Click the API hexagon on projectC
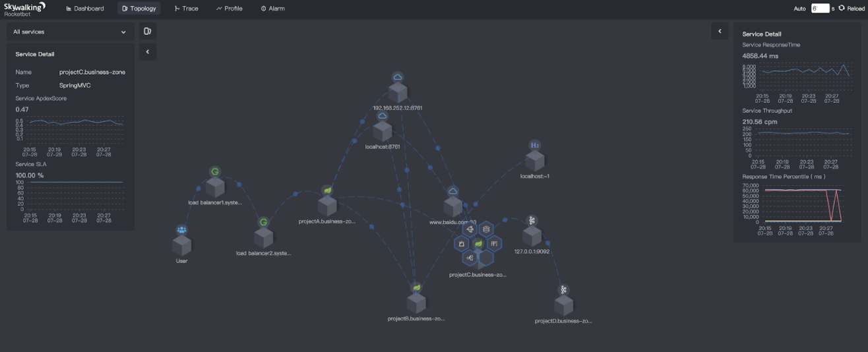The image size is (868, 352). point(494,244)
